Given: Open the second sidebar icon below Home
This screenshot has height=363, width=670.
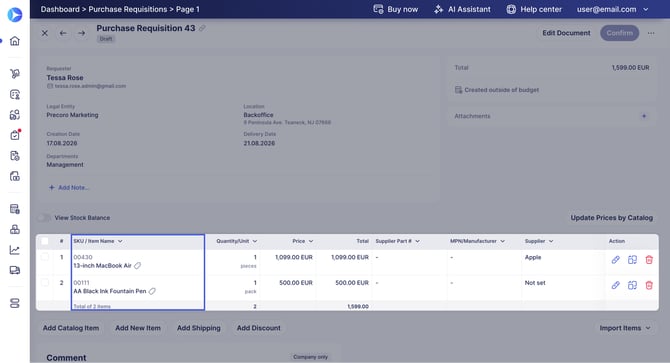Looking at the screenshot, I should (x=15, y=94).
